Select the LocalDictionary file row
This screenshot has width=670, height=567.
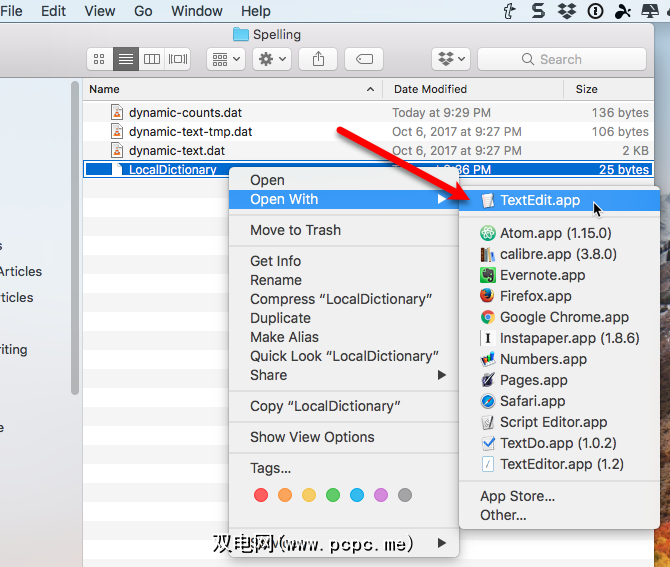tap(368, 170)
